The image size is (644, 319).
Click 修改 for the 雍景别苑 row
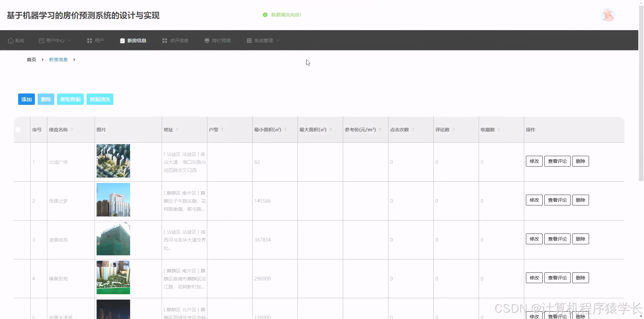tap(534, 278)
